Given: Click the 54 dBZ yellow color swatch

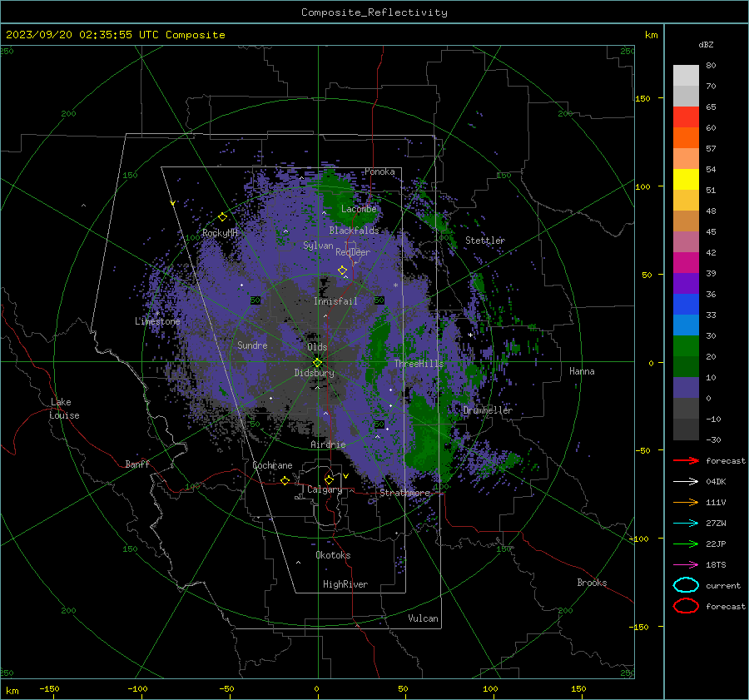Looking at the screenshot, I should coord(686,179).
